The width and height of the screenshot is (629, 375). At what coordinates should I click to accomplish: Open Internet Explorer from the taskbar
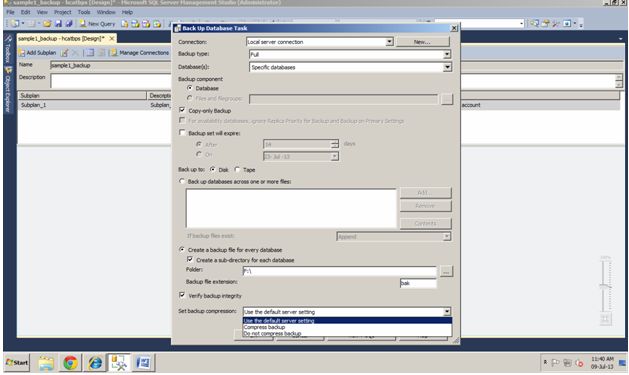click(x=95, y=363)
